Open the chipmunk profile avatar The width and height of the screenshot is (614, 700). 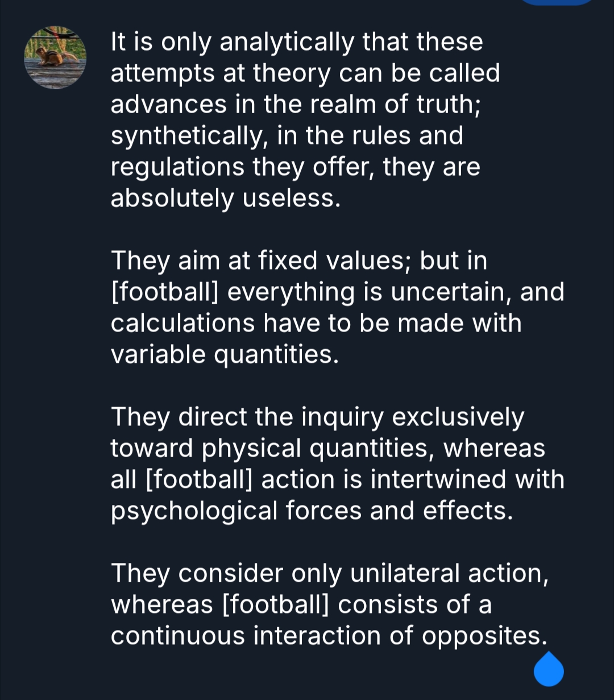click(x=55, y=57)
